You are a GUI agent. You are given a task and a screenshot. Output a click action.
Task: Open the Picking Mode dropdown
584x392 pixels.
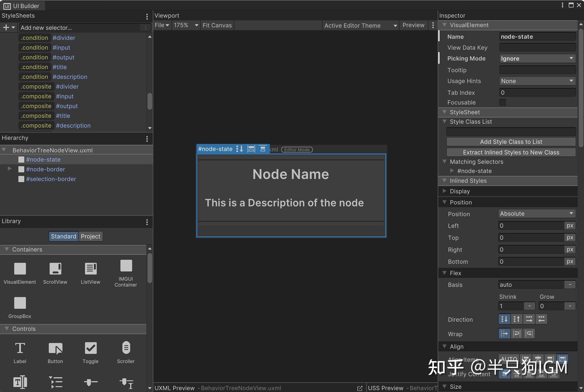[x=537, y=58]
